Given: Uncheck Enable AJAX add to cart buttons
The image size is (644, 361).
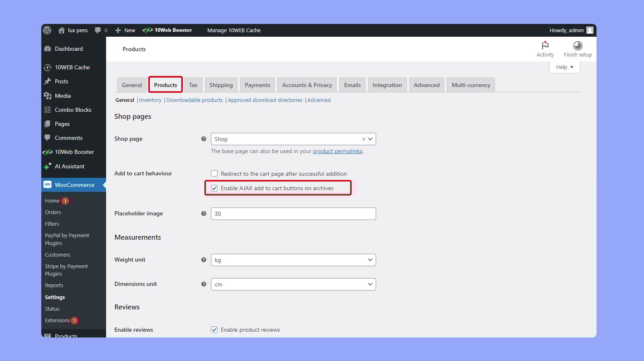Looking at the screenshot, I should 214,188.
